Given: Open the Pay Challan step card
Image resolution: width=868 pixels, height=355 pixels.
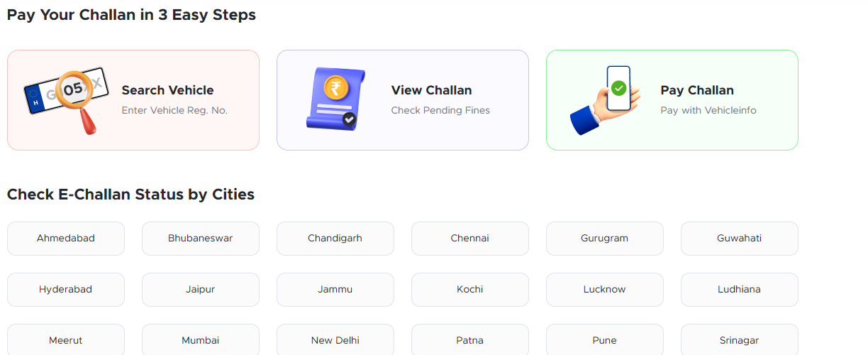Looking at the screenshot, I should coord(672,100).
